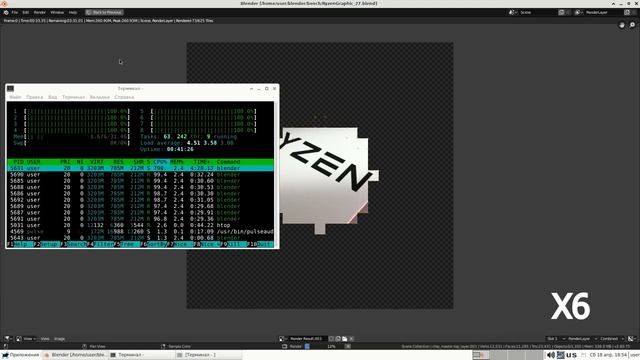
Task: Click the new view layer icon at top right
Action: pos(627,12)
